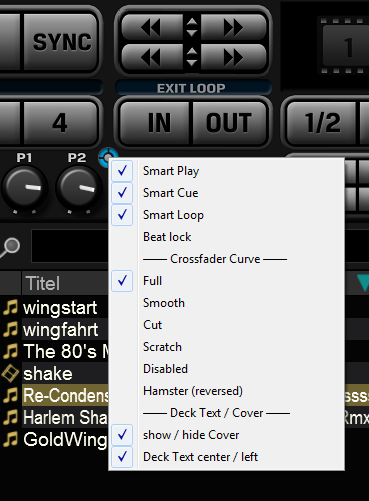Click the teal sort arrow in the header

pos(363,283)
